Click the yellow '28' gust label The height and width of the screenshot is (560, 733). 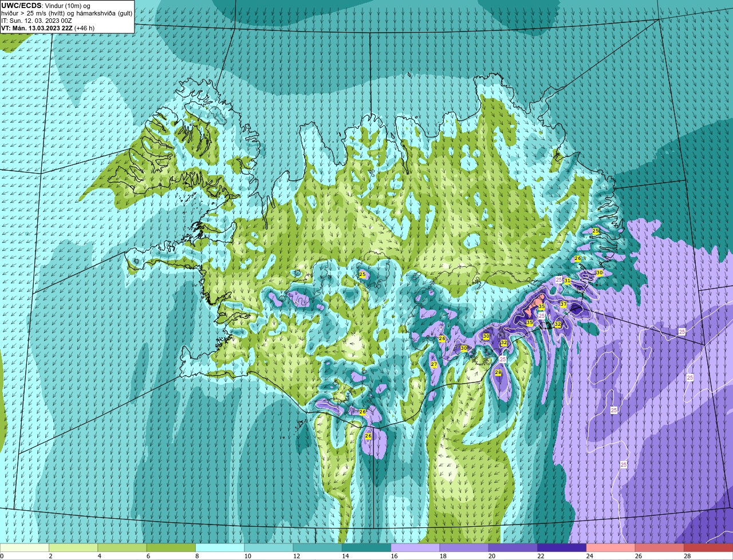(x=498, y=373)
